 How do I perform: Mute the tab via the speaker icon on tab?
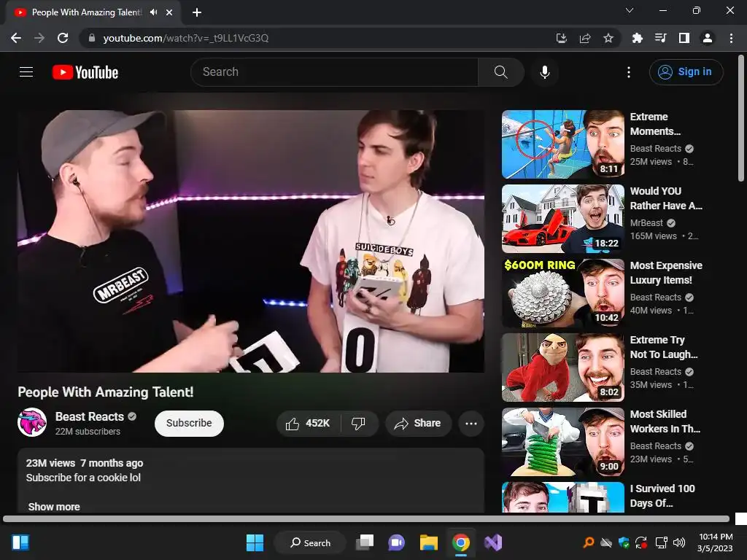(153, 12)
